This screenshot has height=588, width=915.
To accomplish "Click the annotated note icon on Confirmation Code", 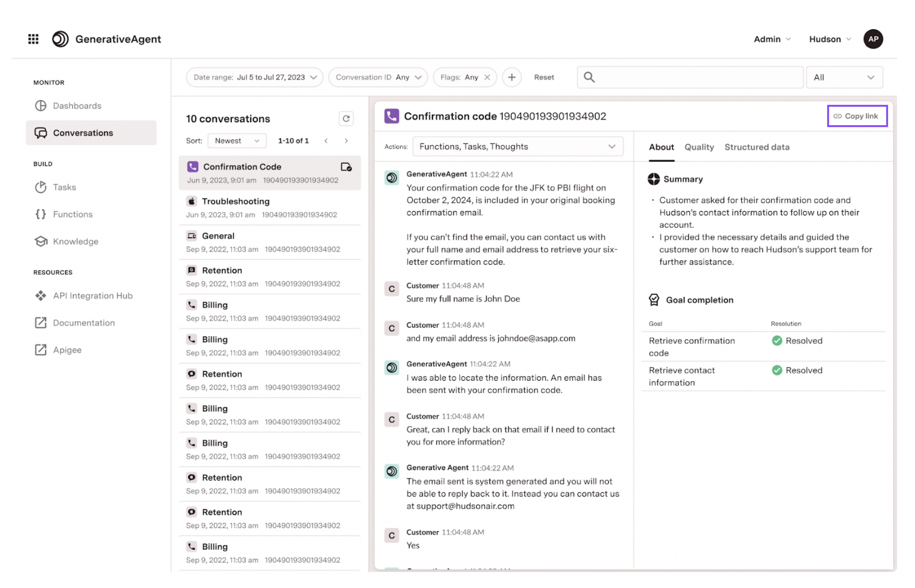I will (346, 167).
